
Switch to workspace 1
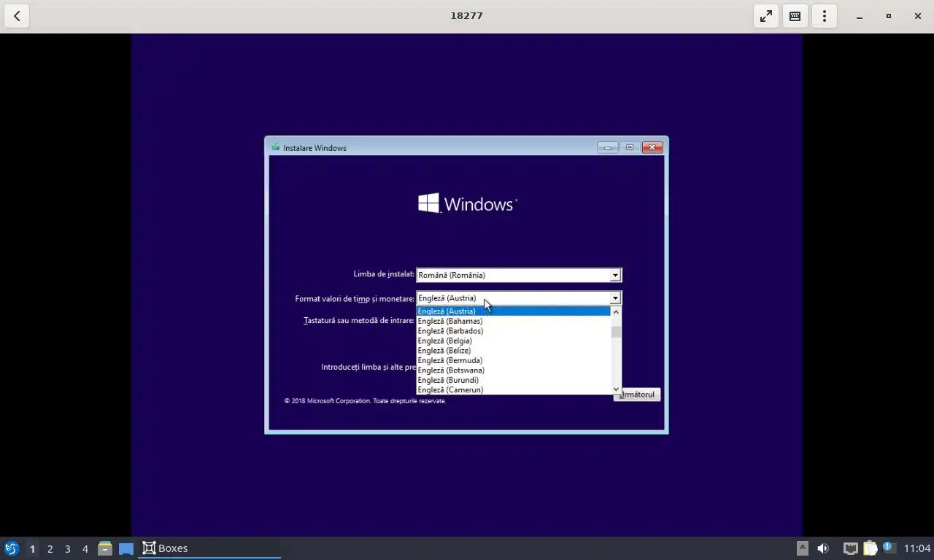pyautogui.click(x=32, y=548)
